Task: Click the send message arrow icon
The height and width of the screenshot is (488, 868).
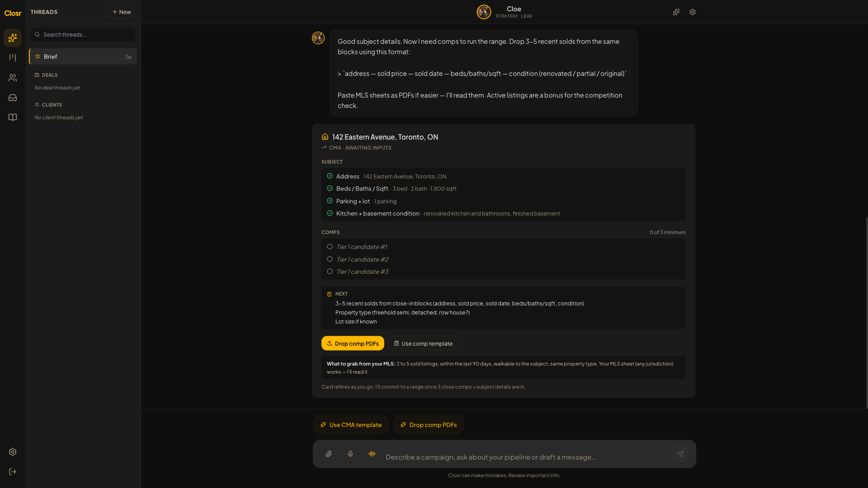Action: click(x=680, y=454)
